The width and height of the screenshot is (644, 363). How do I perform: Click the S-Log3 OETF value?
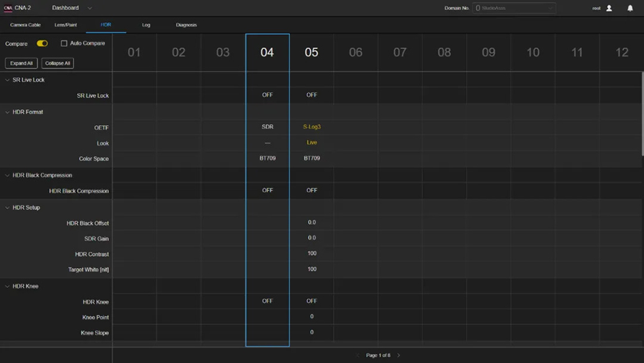pyautogui.click(x=312, y=127)
